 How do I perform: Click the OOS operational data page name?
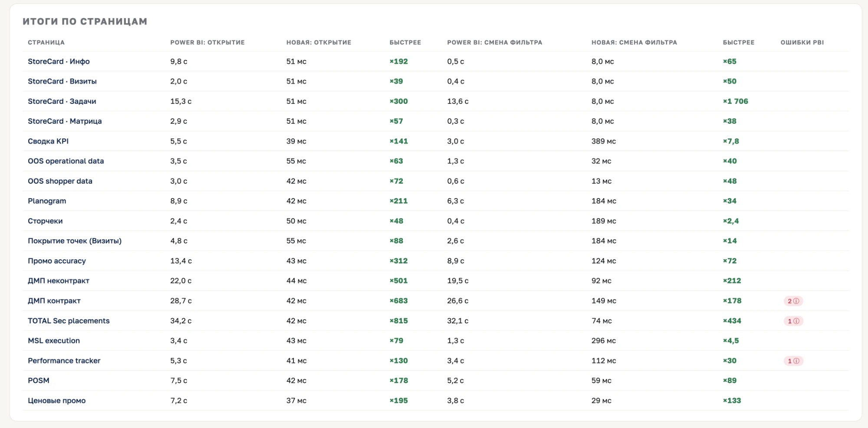pos(66,161)
